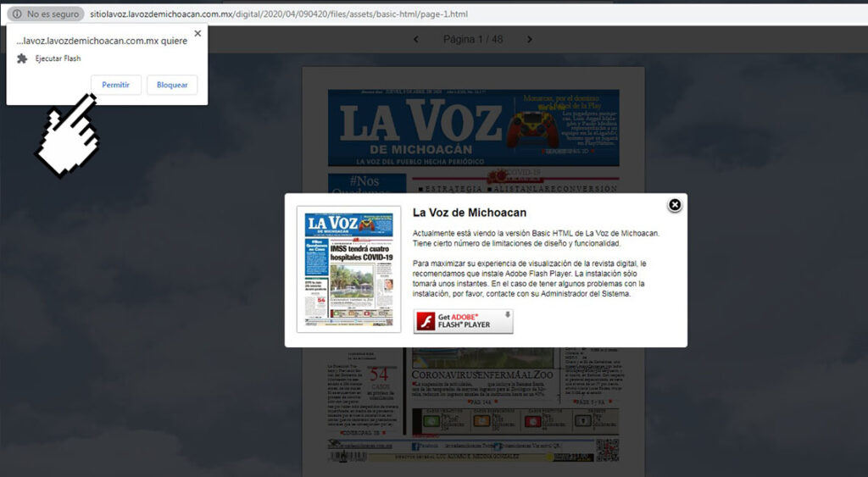Screen dimensions: 868x477
Task: Close the La Voz de Michoacan dialog
Action: tap(675, 205)
